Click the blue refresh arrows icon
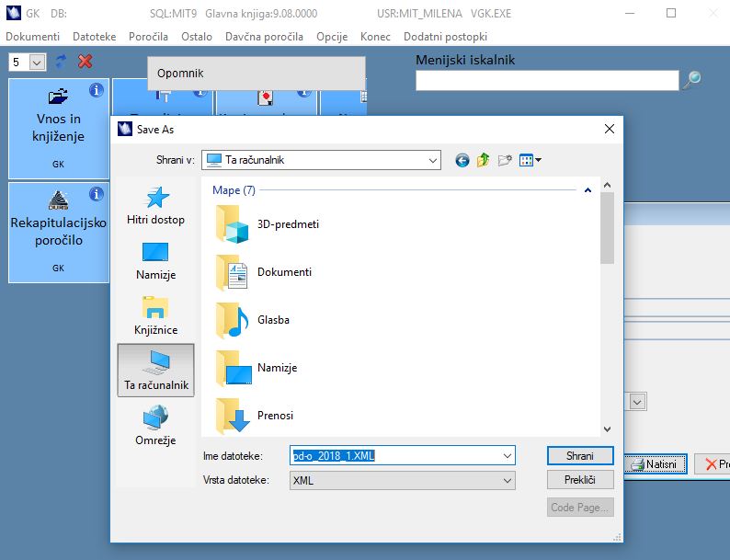Image resolution: width=730 pixels, height=560 pixels. [61, 62]
